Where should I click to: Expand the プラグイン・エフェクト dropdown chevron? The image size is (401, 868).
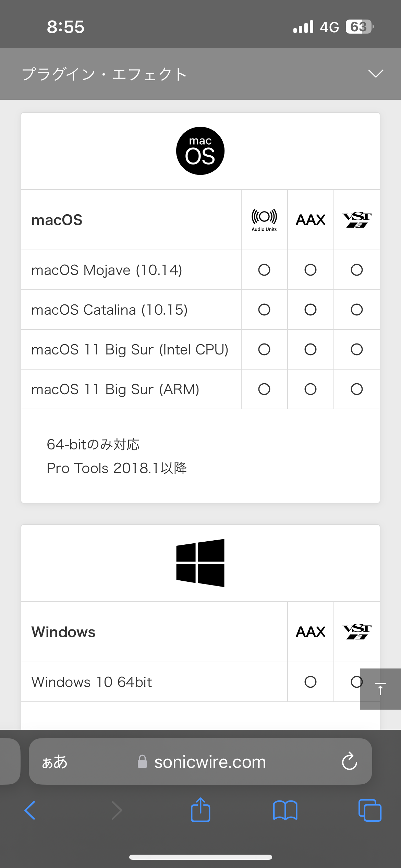(375, 74)
